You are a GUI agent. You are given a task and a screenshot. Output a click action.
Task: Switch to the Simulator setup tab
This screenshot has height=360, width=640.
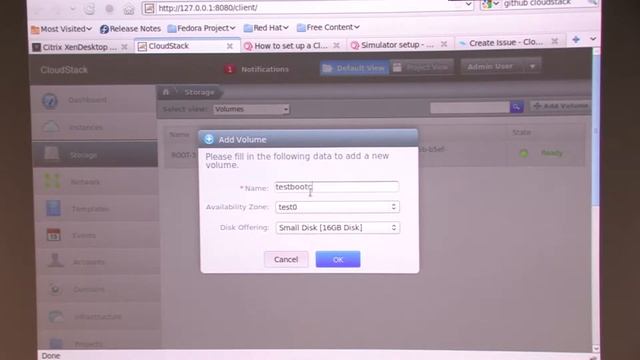coord(398,44)
